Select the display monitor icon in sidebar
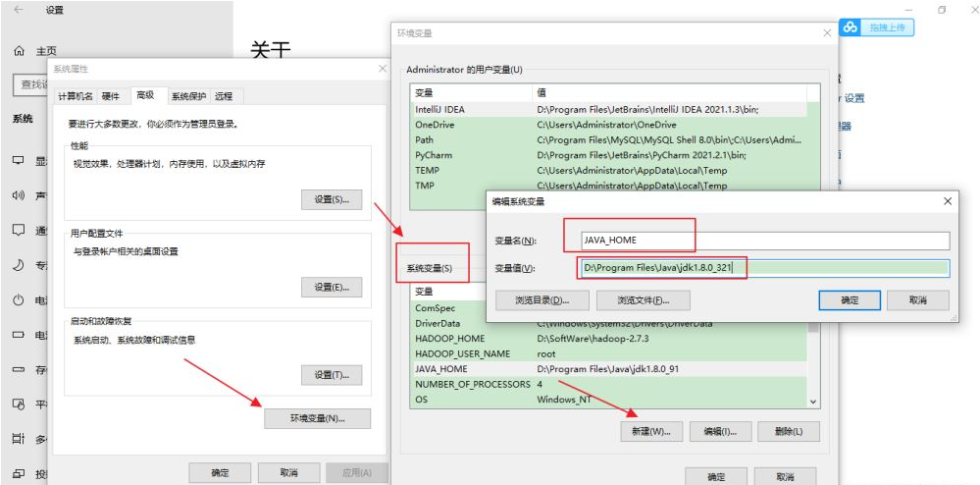 pos(19,161)
